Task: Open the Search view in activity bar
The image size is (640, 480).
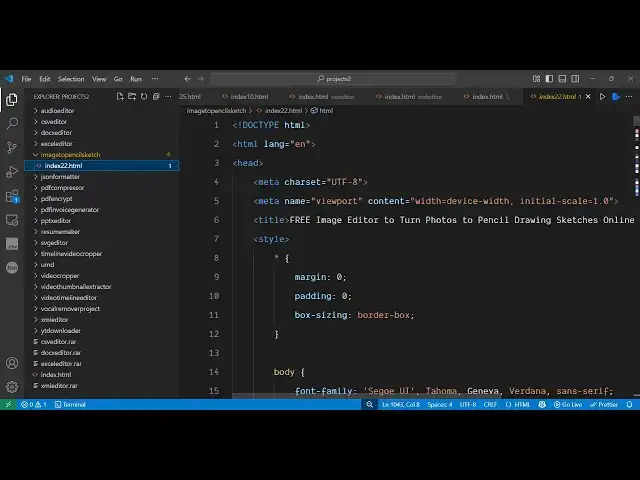Action: 12,123
